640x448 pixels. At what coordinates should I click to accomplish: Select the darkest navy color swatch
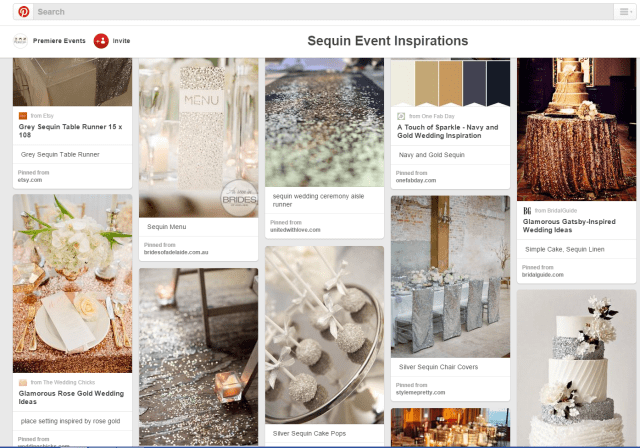point(498,84)
